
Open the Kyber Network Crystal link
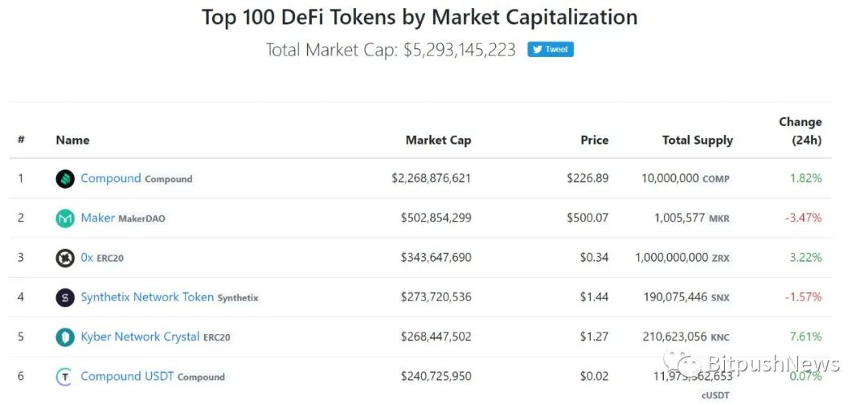point(140,337)
